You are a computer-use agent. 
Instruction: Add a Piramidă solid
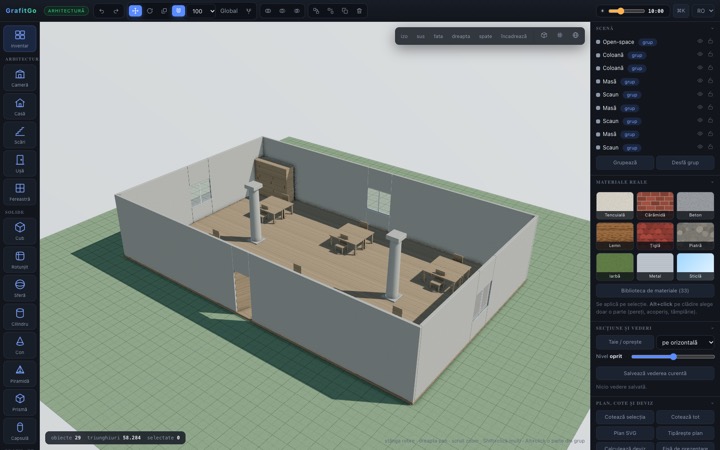coord(20,373)
